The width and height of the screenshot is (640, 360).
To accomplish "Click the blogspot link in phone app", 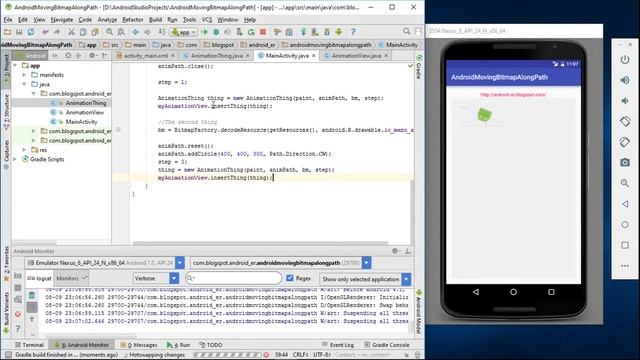I will point(513,95).
